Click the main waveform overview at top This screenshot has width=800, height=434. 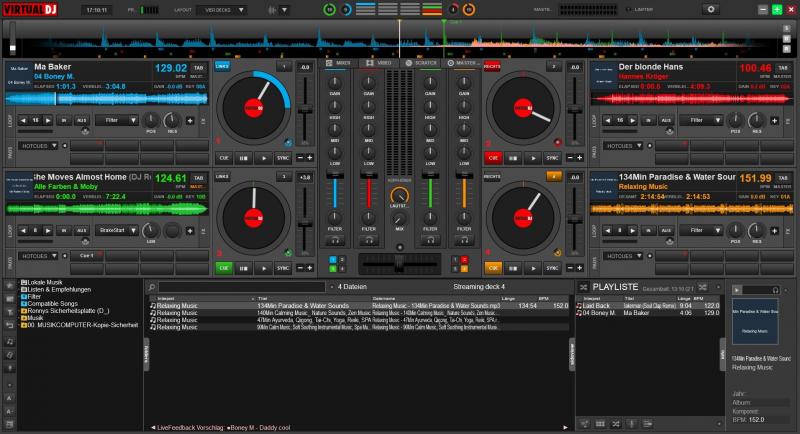(x=399, y=39)
